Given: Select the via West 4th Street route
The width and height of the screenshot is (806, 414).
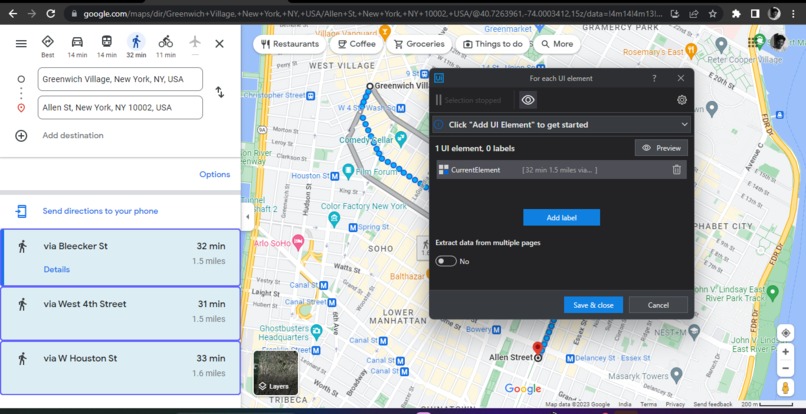Looking at the screenshot, I should point(121,314).
